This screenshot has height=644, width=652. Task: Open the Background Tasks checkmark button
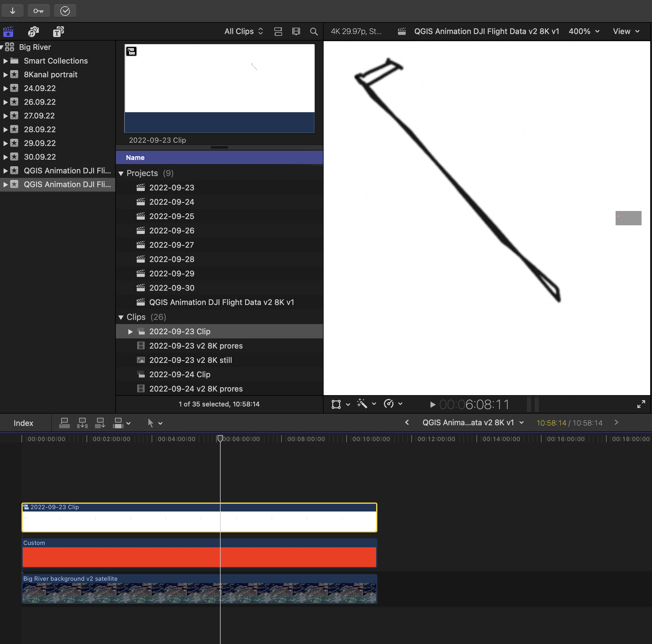(x=65, y=11)
